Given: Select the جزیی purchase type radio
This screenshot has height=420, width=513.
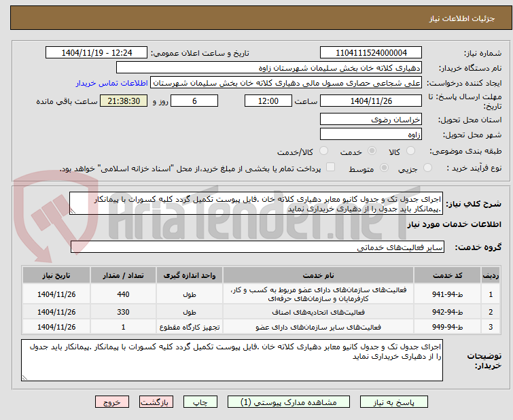Looking at the screenshot, I should point(427,168).
